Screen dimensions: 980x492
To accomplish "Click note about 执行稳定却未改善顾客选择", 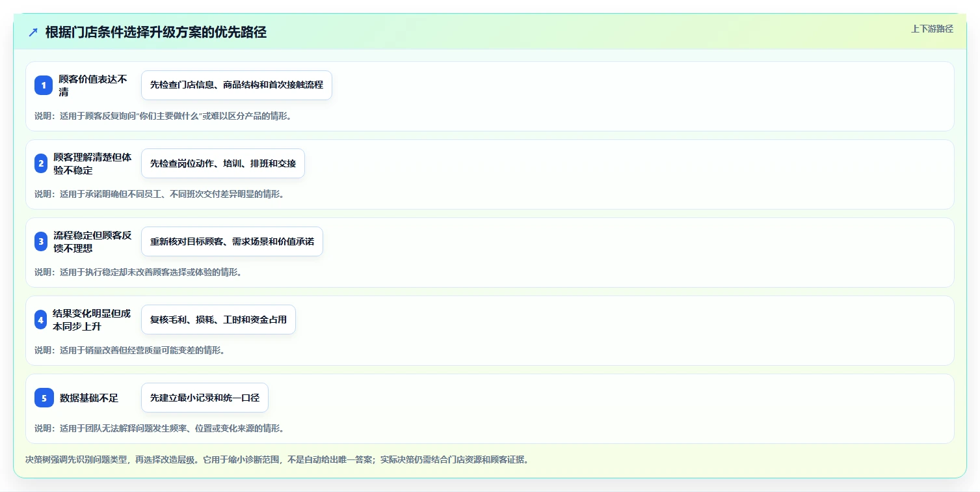I will pos(138,272).
